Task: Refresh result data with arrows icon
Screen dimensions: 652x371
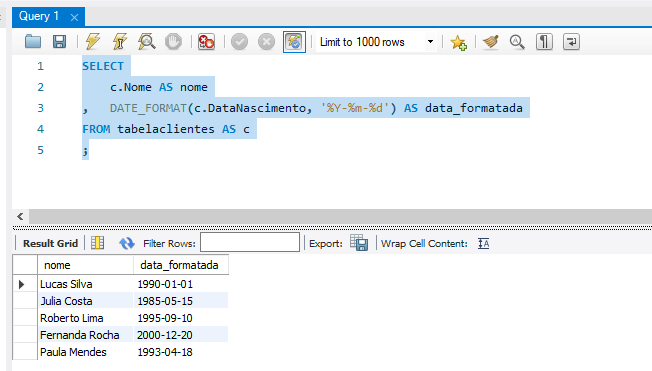Action: (126, 243)
